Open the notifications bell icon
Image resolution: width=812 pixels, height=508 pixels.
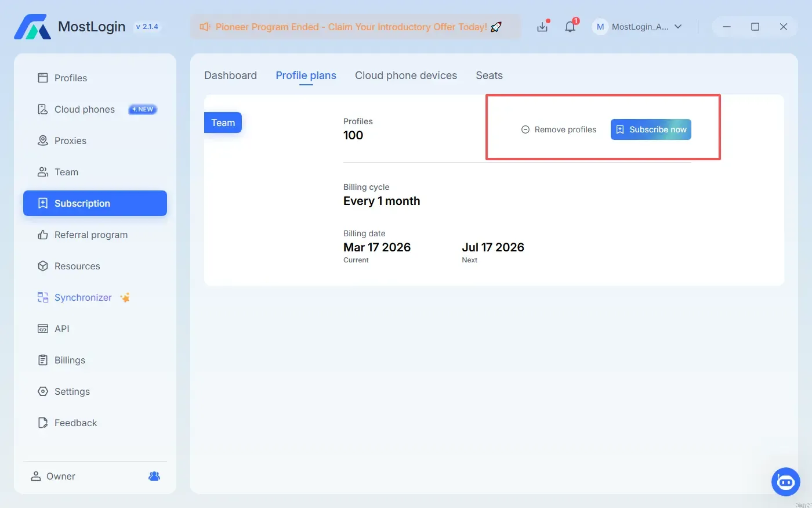[570, 27]
